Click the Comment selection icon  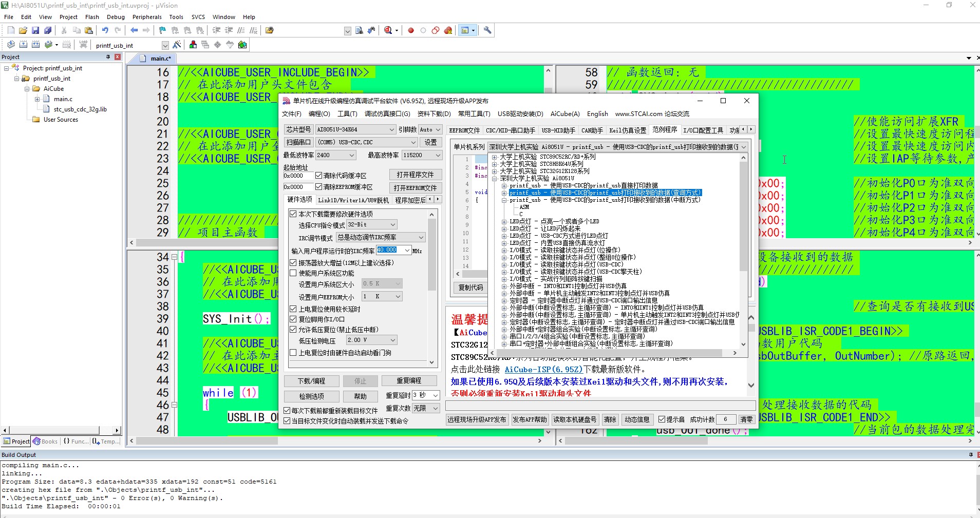click(x=241, y=30)
